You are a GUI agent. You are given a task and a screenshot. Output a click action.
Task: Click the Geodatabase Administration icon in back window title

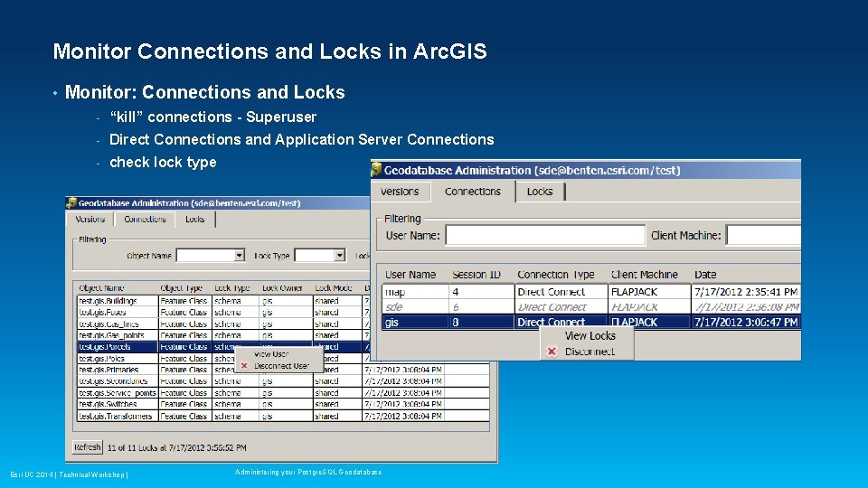point(71,202)
